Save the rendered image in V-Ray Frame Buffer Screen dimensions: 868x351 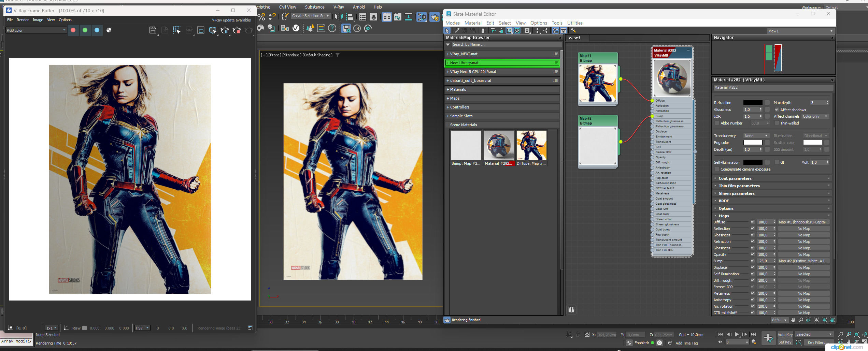tap(153, 30)
